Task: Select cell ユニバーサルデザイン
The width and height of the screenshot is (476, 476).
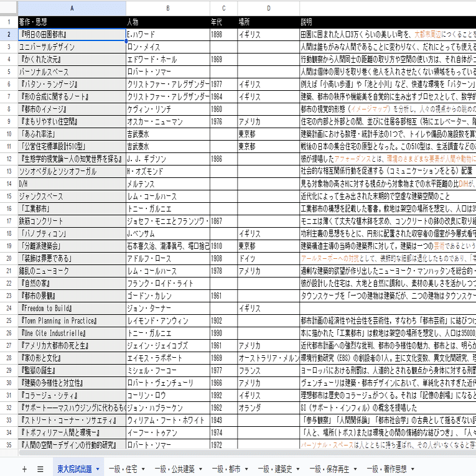Action: point(72,47)
